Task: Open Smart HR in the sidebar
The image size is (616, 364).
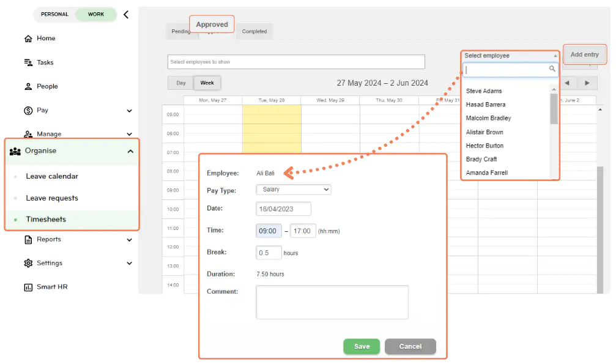Action: click(52, 287)
